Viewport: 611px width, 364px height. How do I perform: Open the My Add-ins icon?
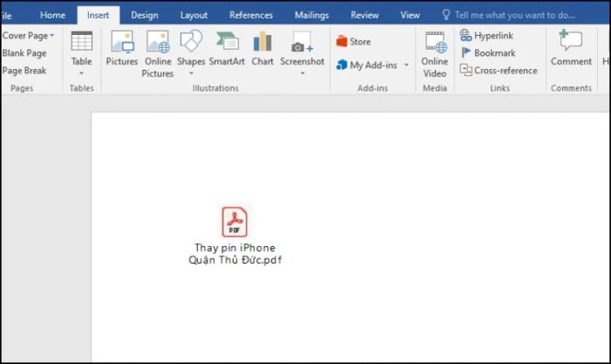coord(342,65)
